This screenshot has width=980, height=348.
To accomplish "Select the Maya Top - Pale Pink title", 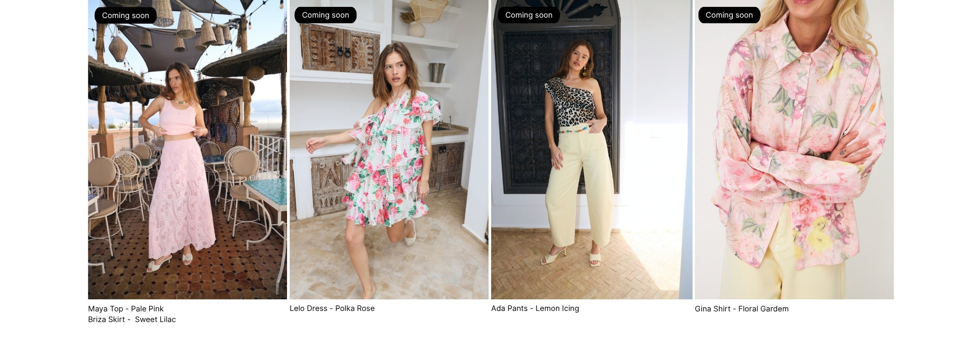I will point(126,309).
